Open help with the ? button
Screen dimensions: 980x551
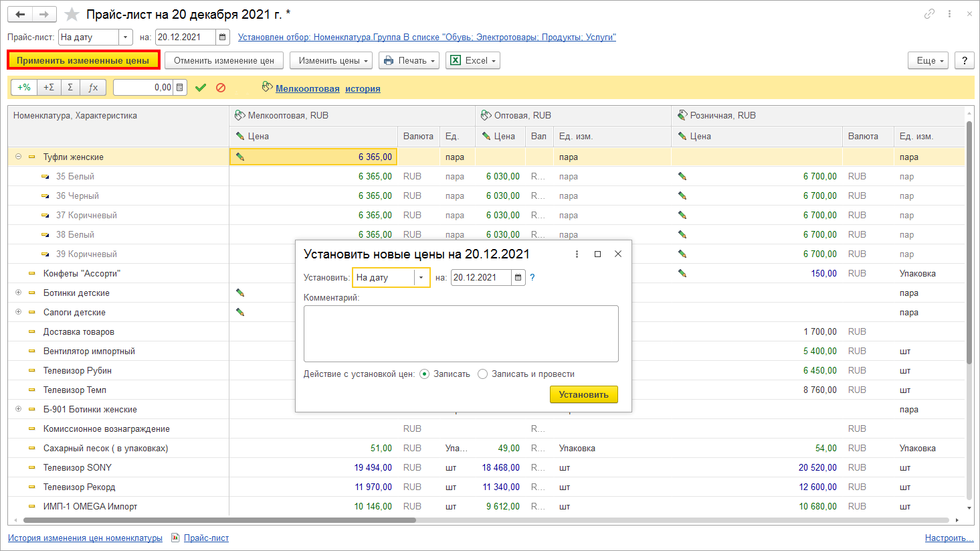click(x=964, y=60)
